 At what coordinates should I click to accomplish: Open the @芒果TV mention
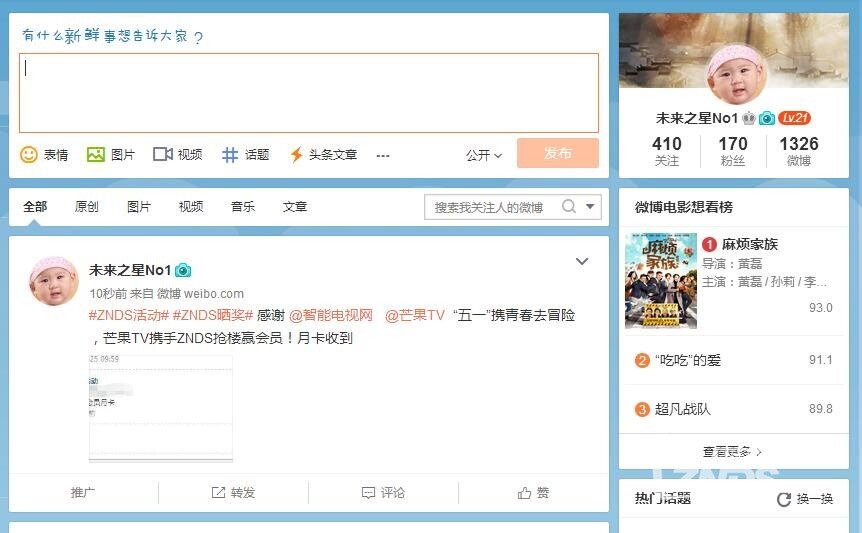click(x=415, y=315)
